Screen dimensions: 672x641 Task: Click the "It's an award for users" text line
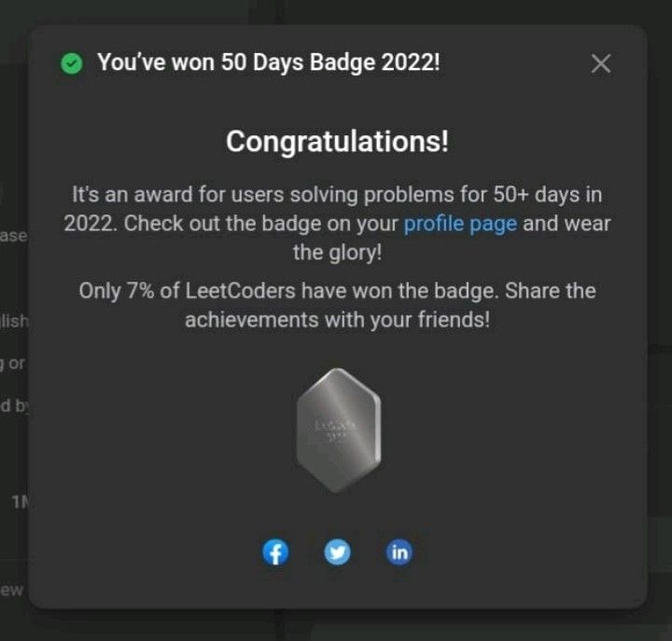(x=337, y=194)
